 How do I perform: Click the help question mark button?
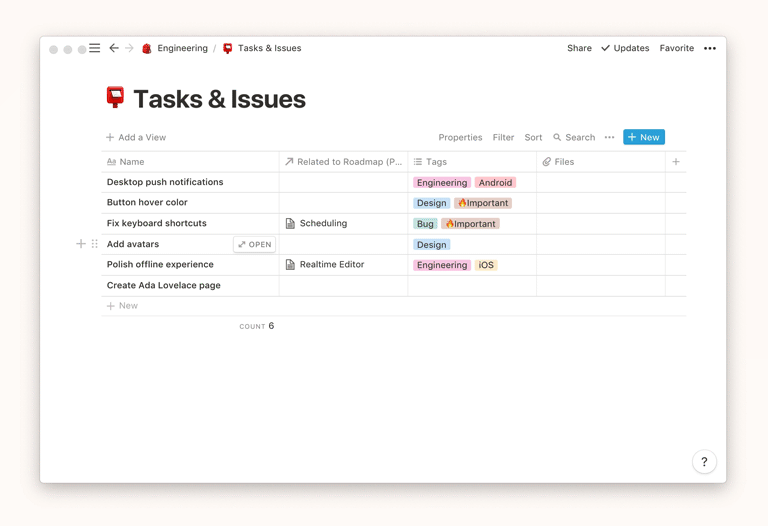pyautogui.click(x=704, y=461)
